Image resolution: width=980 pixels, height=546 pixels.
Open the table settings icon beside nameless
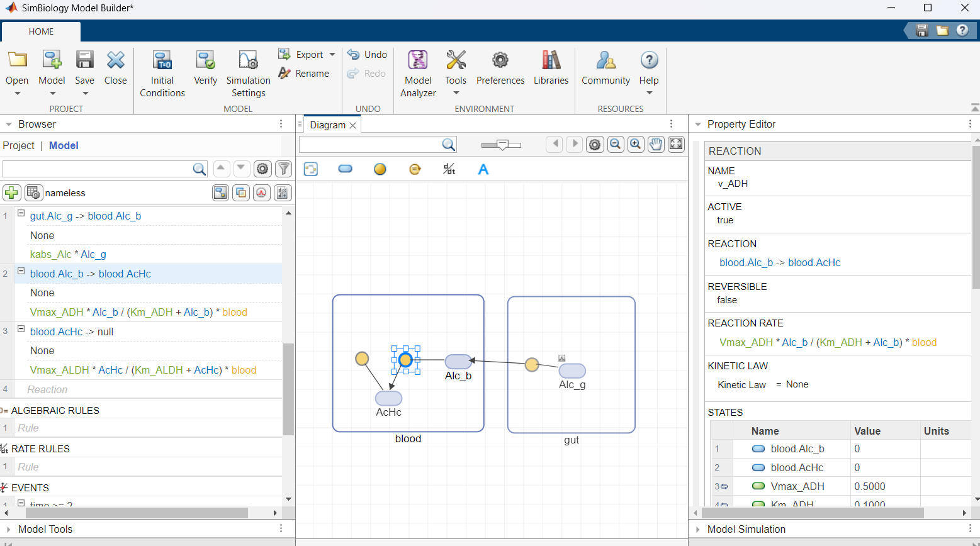pyautogui.click(x=33, y=192)
